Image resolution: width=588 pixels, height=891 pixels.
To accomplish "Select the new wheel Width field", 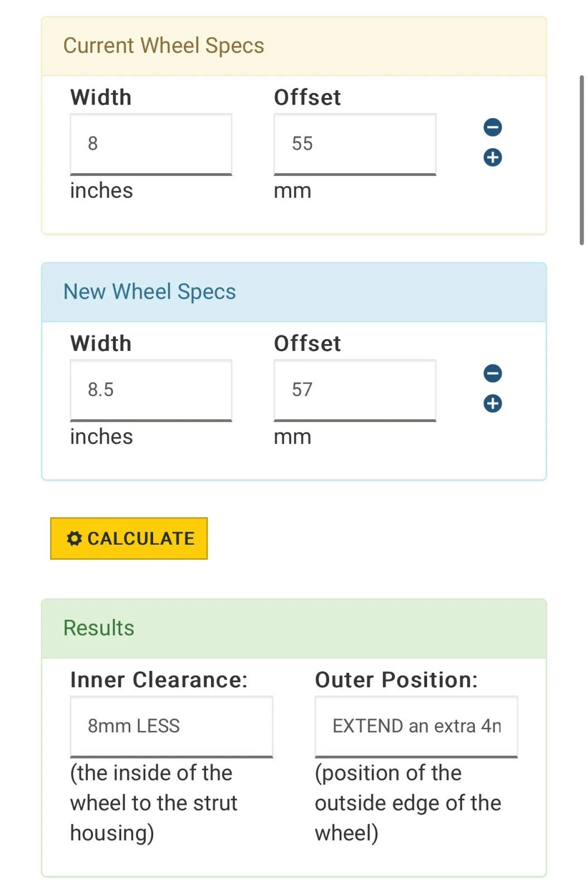I will [x=151, y=390].
